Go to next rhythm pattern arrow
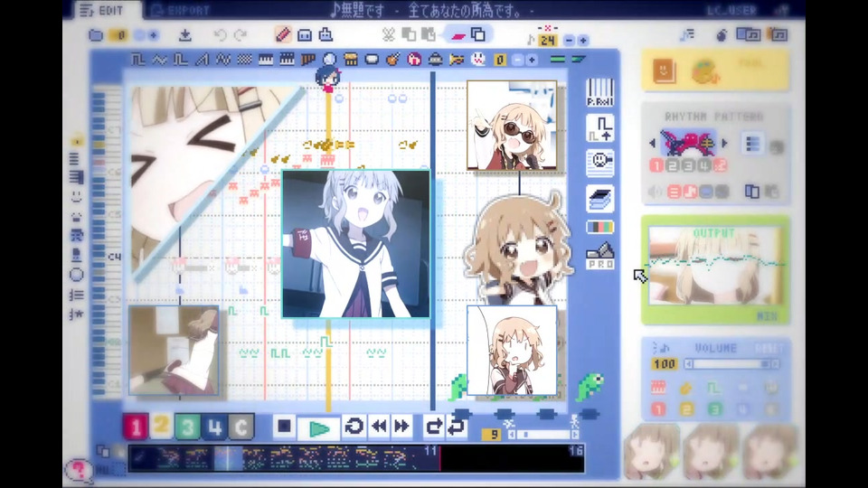Viewport: 868px width, 488px height. point(724,143)
